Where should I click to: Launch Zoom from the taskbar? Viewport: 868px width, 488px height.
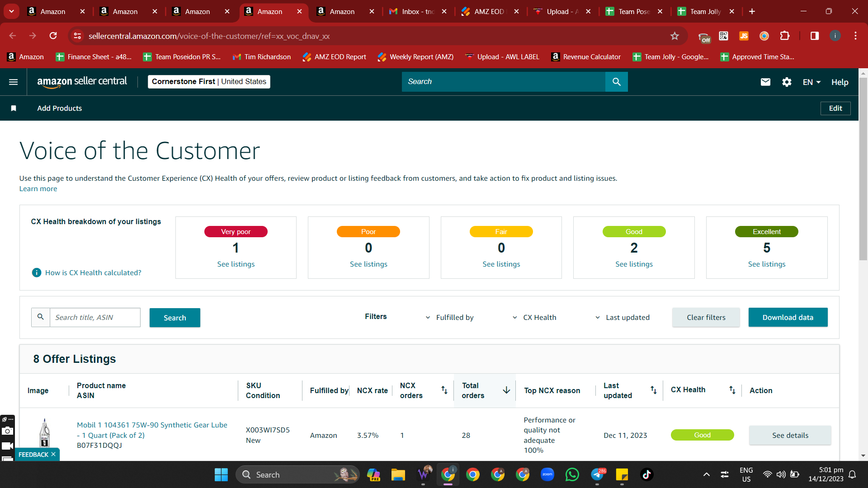tap(547, 474)
